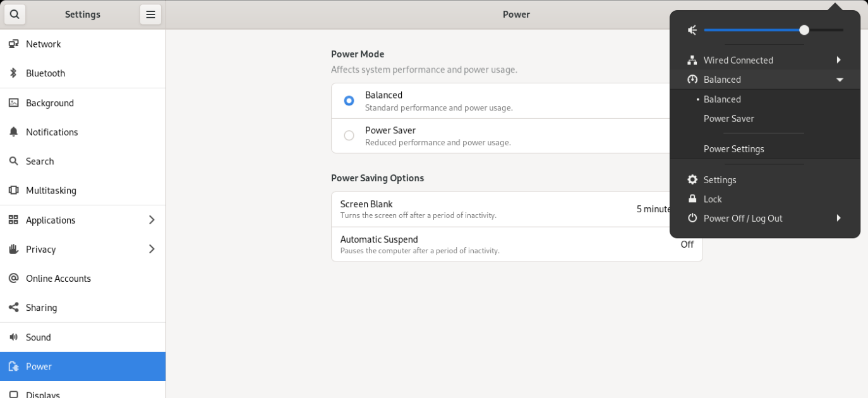The height and width of the screenshot is (398, 868).
Task: Select the Power Saver radio button
Action: pyautogui.click(x=349, y=135)
